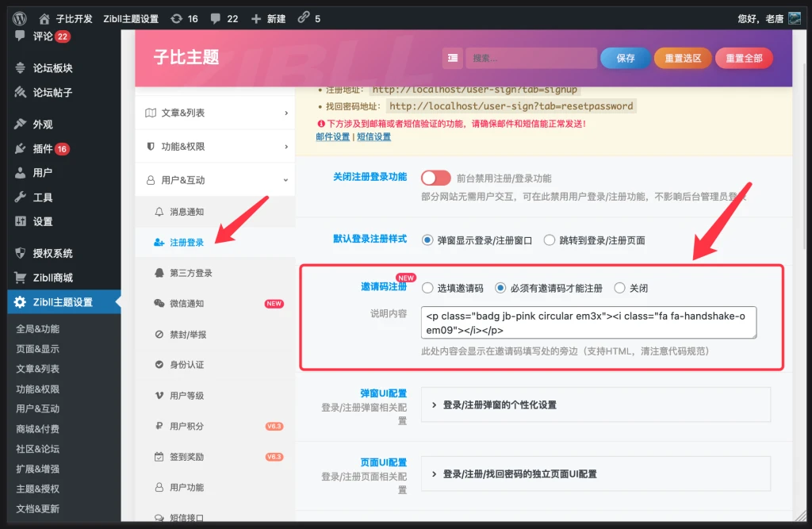Open the 邮件设置 link
The height and width of the screenshot is (529, 812).
point(332,136)
